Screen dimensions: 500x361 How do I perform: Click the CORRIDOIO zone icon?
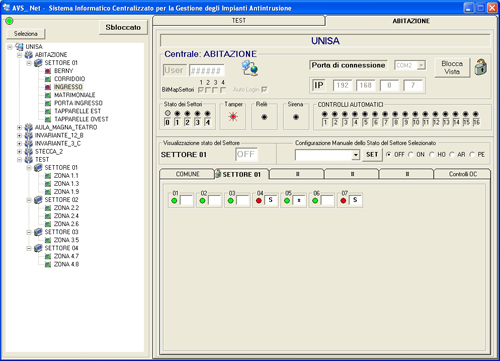pos(48,79)
